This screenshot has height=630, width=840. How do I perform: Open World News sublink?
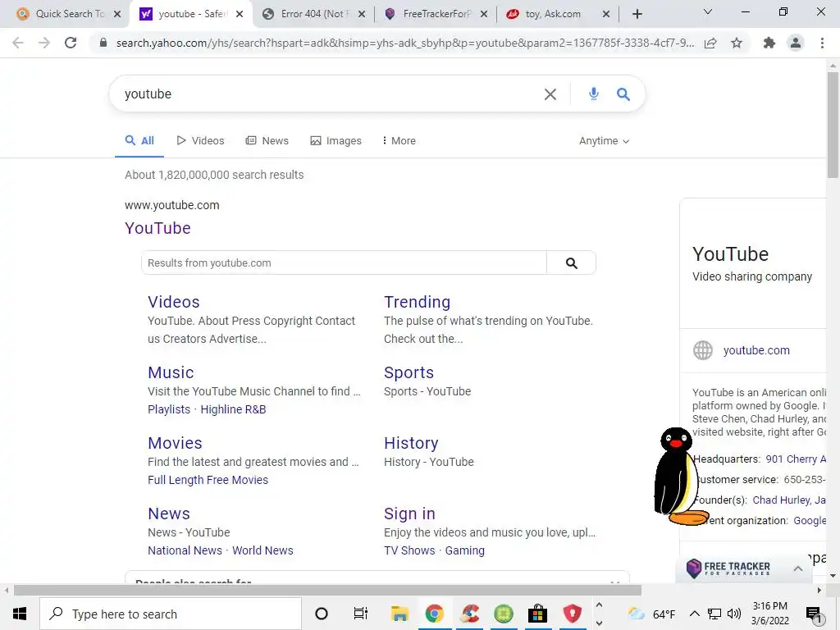(x=262, y=550)
